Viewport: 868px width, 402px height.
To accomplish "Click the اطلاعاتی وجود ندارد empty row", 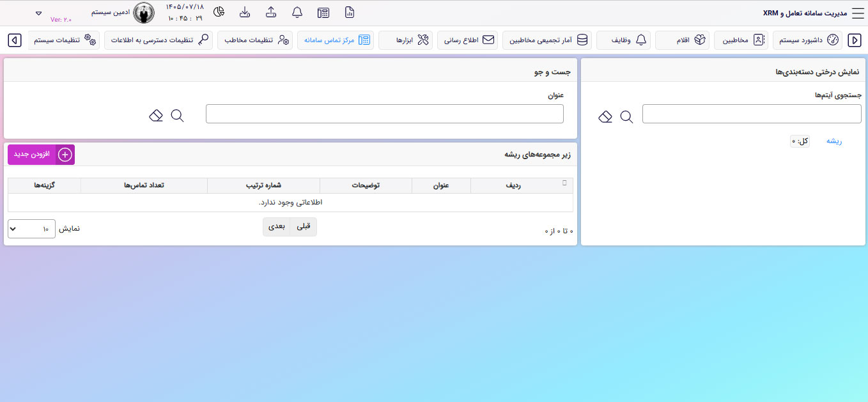I will point(290,203).
